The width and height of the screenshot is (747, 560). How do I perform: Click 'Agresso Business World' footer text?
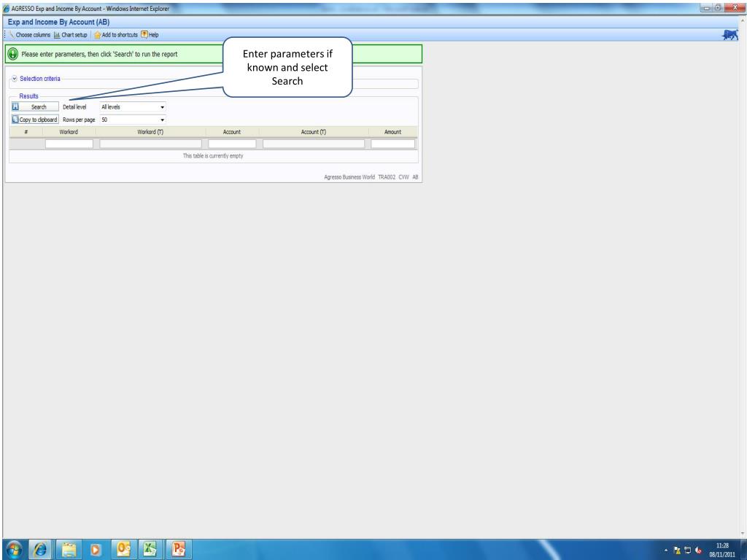coord(349,177)
